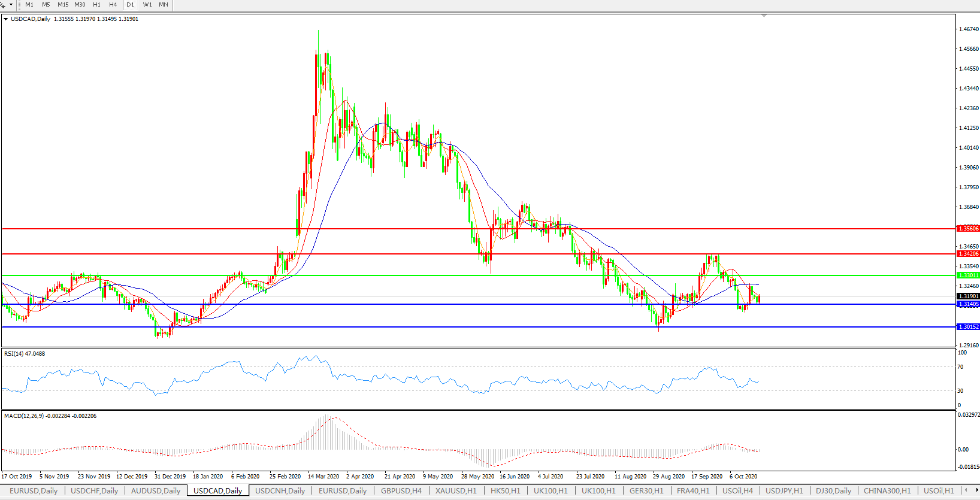Click the gray chart shift triangle marker

(764, 16)
